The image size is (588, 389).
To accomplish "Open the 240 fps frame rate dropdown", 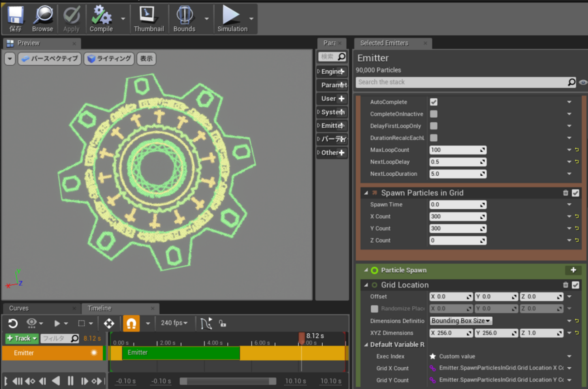I will tap(174, 323).
